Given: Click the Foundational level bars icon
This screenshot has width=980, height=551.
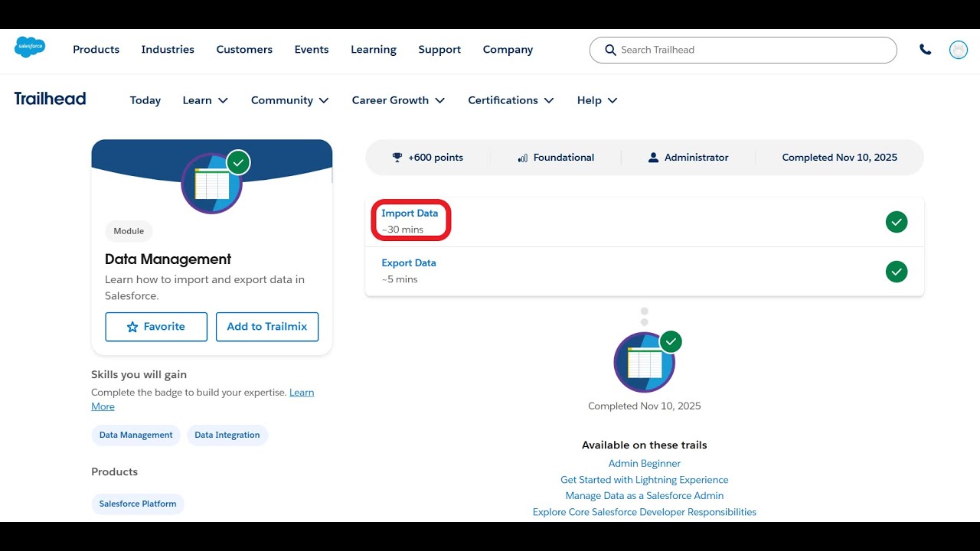Looking at the screenshot, I should 523,158.
